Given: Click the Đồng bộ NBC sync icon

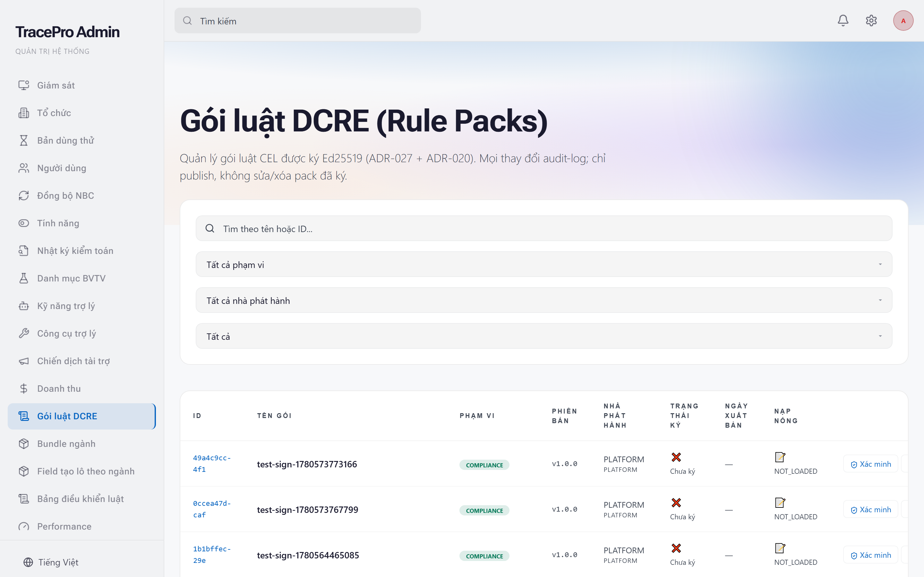Looking at the screenshot, I should point(24,196).
